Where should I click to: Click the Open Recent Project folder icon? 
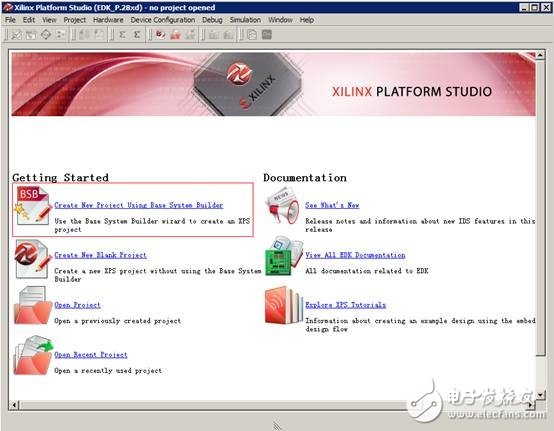pos(33,355)
